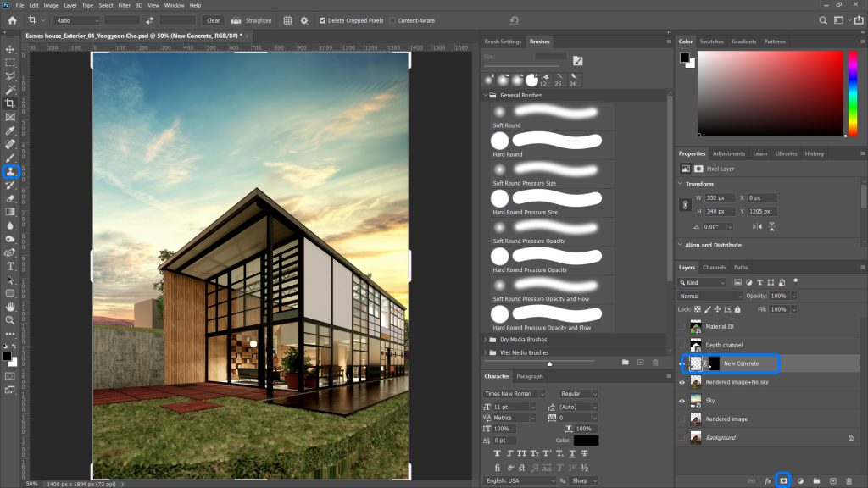Open the Normal blend mode dropdown
The image size is (868, 488).
coord(710,296)
